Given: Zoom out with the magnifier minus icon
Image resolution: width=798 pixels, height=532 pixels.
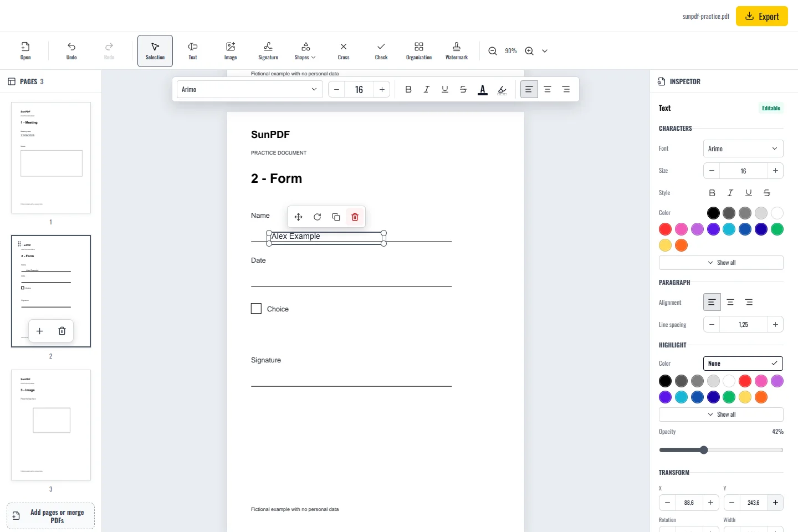Looking at the screenshot, I should click(493, 51).
